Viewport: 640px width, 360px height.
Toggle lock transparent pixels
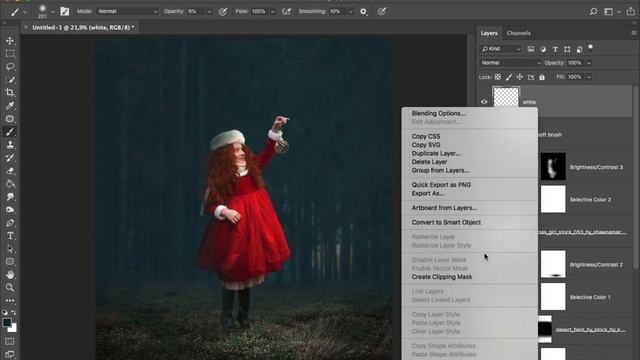(498, 77)
